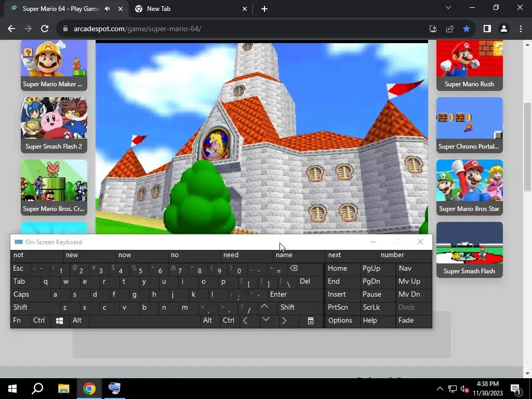
Task: Choose the 'number' word suggestion
Action: [x=404, y=255]
